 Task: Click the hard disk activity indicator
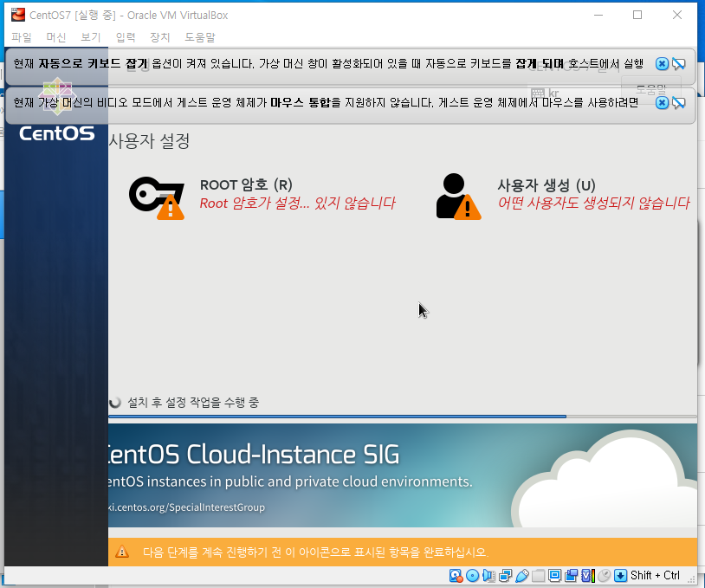pos(456,575)
